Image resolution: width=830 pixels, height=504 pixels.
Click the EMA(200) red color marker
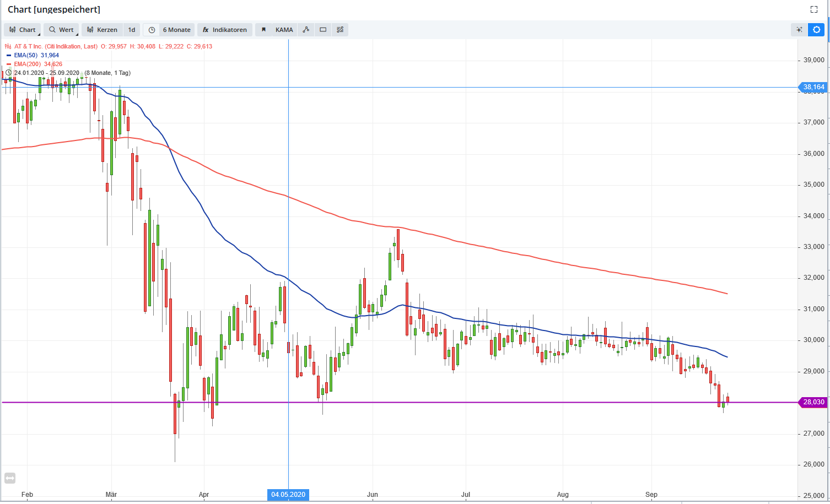(8, 64)
